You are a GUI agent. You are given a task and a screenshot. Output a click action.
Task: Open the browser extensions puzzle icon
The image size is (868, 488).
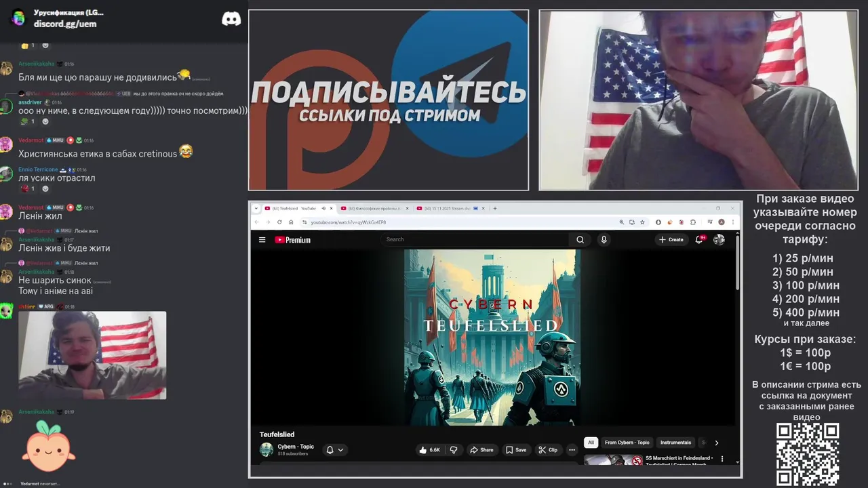click(693, 222)
